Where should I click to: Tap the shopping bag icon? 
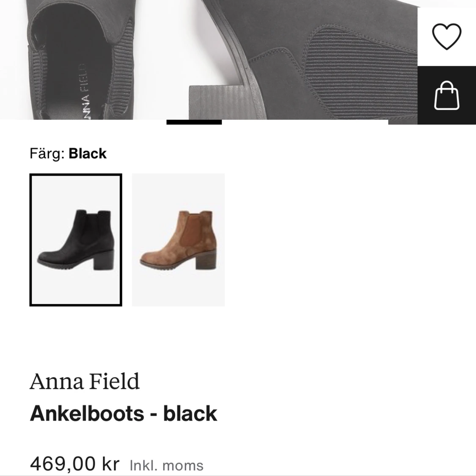tap(446, 95)
